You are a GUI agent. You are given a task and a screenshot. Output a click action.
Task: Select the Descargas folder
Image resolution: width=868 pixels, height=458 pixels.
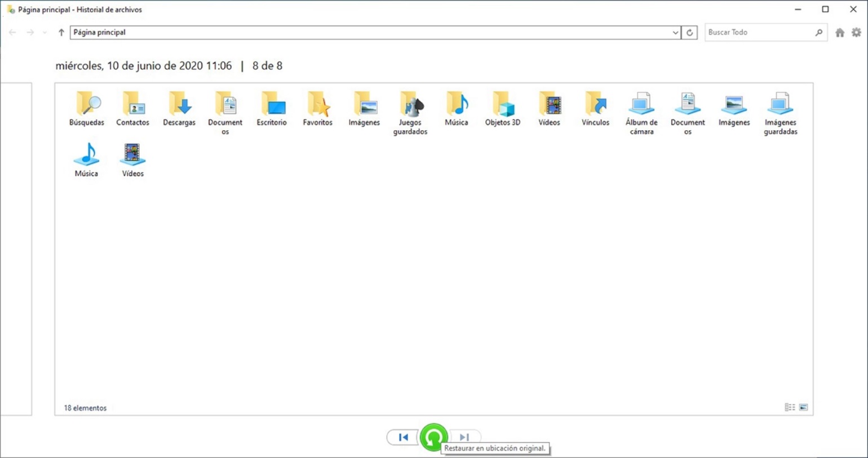(179, 109)
